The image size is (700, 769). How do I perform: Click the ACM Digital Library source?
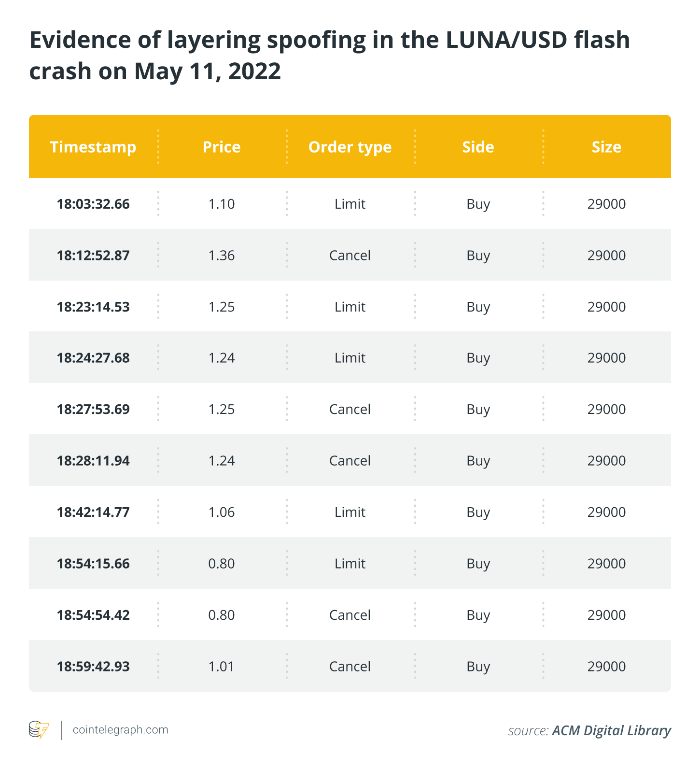click(611, 730)
